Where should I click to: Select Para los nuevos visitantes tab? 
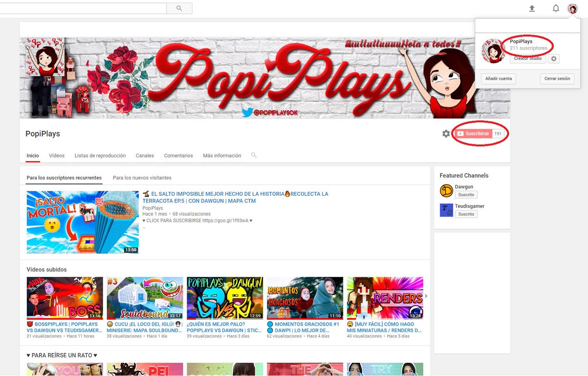pos(142,178)
